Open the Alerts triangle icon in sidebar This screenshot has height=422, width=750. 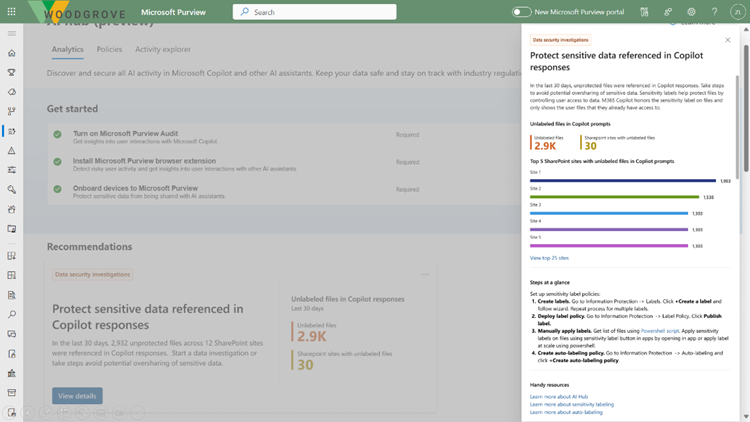tap(12, 151)
